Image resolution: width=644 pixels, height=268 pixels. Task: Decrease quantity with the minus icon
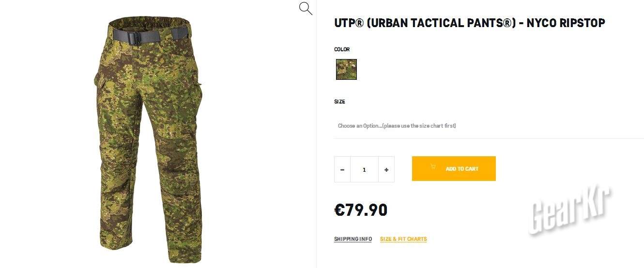tap(342, 170)
